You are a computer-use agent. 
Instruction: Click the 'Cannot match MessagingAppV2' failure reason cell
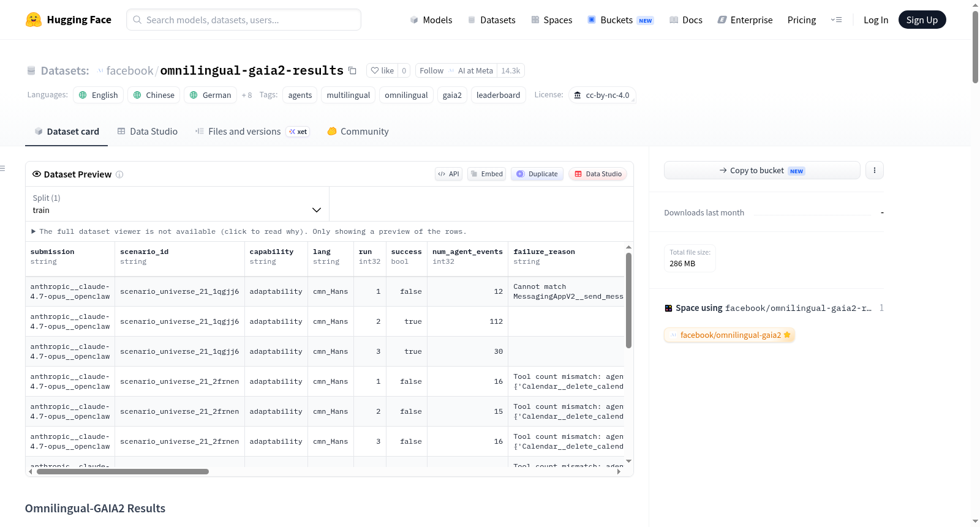coord(567,291)
